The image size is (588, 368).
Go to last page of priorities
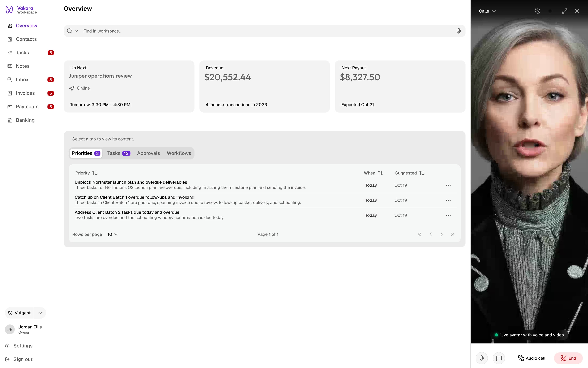point(453,234)
